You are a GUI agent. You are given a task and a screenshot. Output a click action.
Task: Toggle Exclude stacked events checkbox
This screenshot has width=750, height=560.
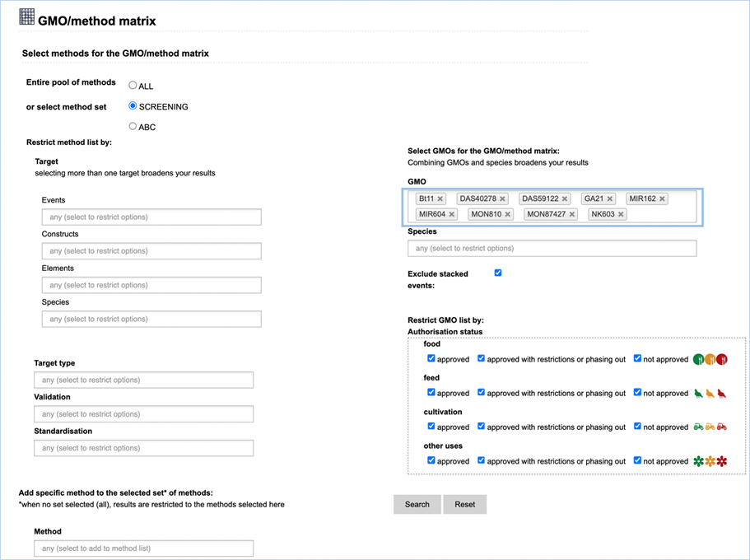(498, 273)
